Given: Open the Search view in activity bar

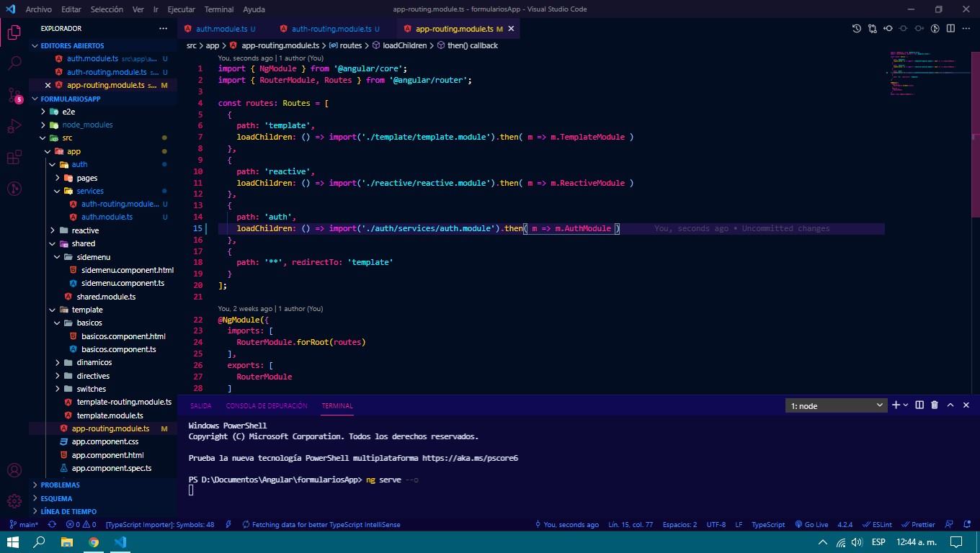Looking at the screenshot, I should click(14, 63).
